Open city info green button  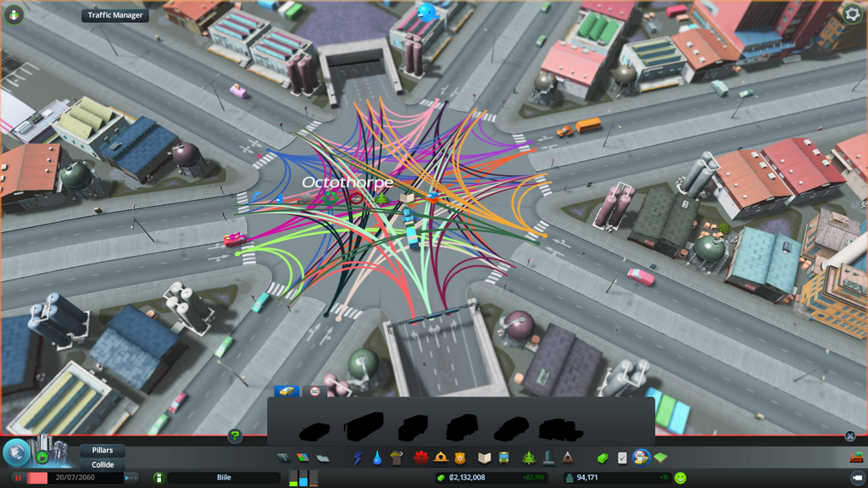click(x=159, y=478)
